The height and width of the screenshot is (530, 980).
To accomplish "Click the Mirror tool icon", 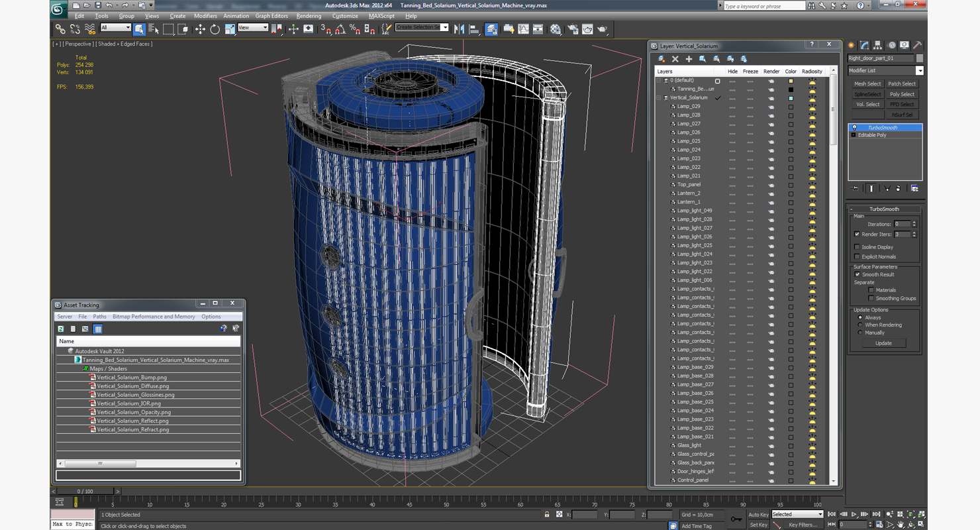I will coord(459,29).
